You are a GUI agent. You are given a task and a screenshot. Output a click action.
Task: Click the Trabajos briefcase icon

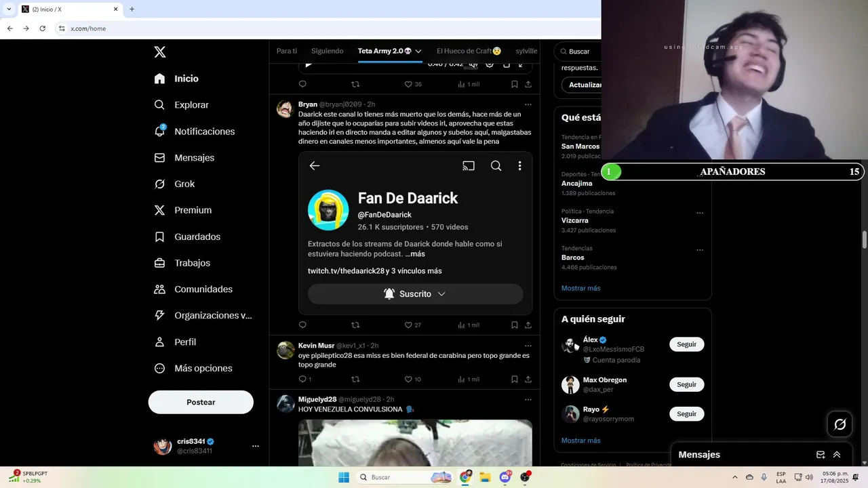click(x=159, y=263)
